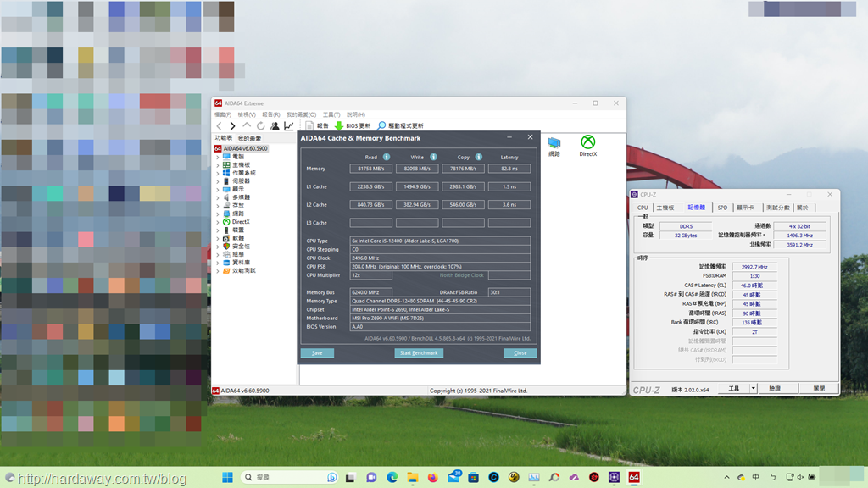Click the Copy info icon in benchmark

click(479, 157)
